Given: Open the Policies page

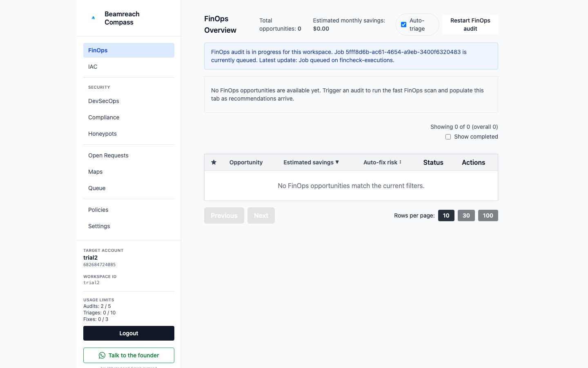Looking at the screenshot, I should (x=129, y=210).
